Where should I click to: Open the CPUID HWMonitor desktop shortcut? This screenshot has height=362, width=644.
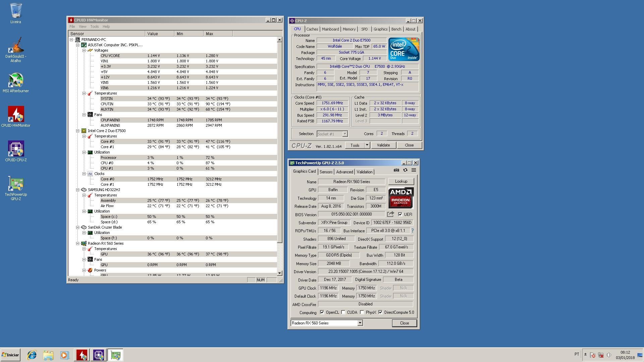15,117
